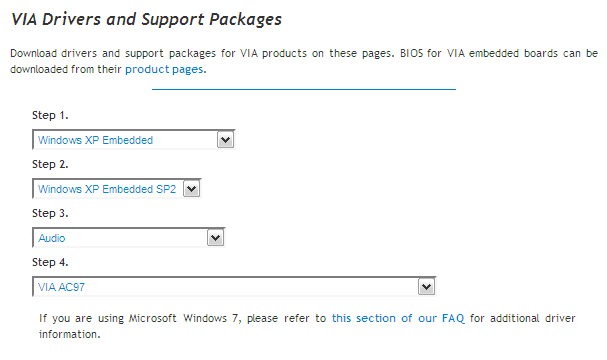
Task: Open the Step 1 dropdown arrow
Action: (x=226, y=140)
